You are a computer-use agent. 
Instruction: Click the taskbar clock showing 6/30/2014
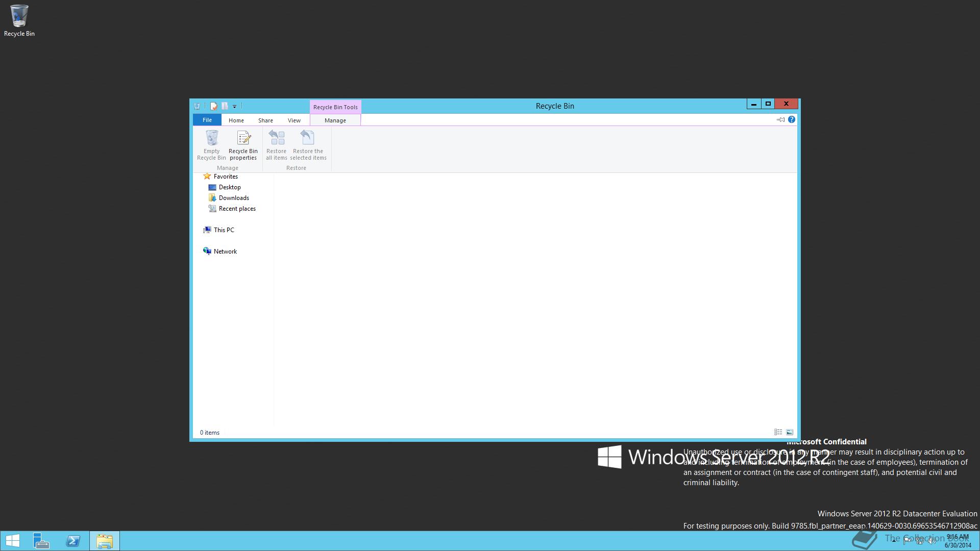(958, 541)
